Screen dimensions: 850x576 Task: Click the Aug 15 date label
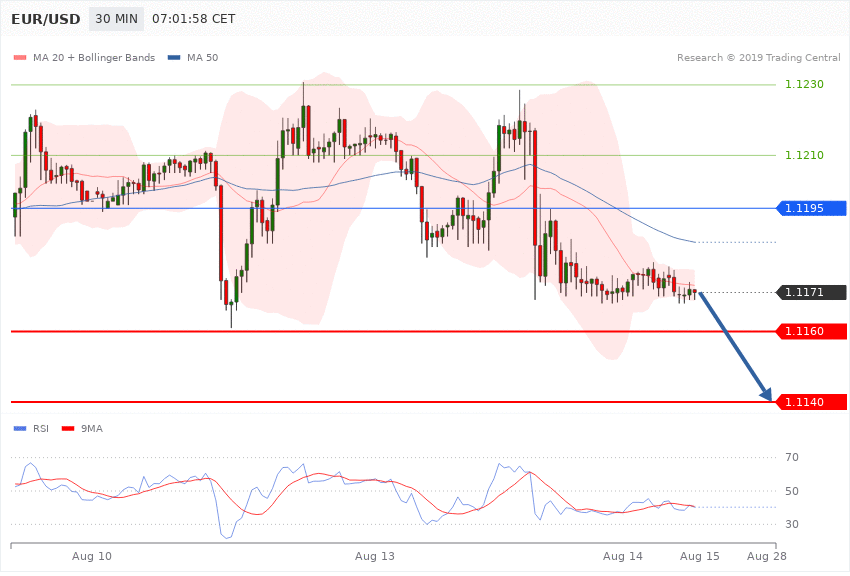click(699, 556)
